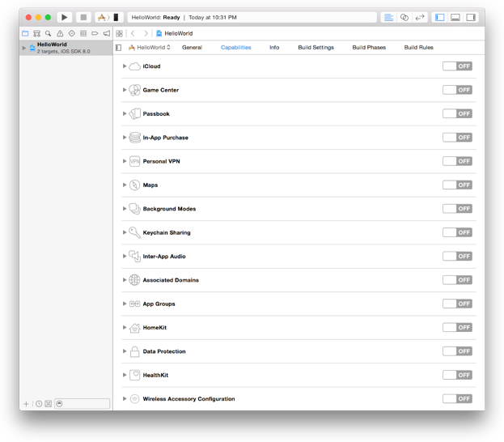Viewport: 504px width, 442px height.
Task: Open the Build Rules tab
Action: coord(419,48)
